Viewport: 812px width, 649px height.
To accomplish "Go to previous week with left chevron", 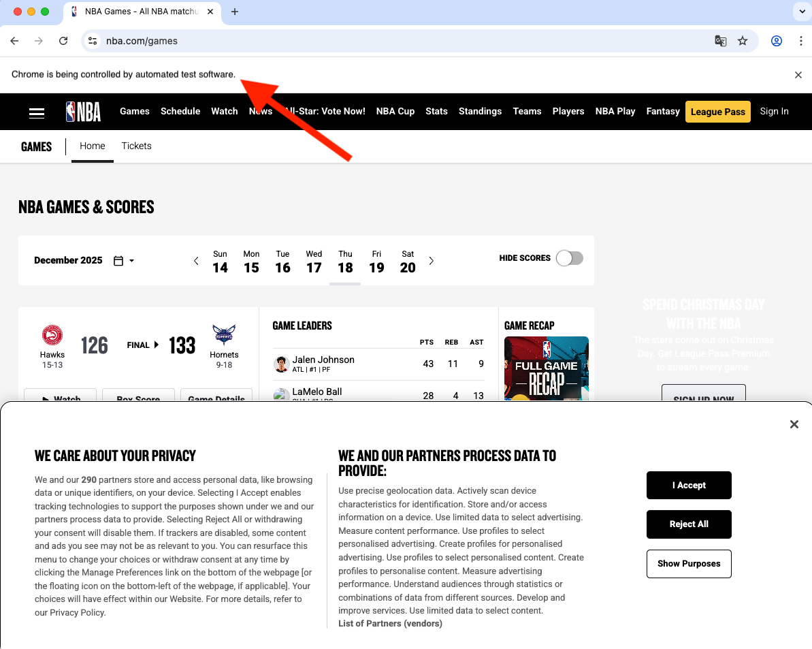I will [196, 260].
